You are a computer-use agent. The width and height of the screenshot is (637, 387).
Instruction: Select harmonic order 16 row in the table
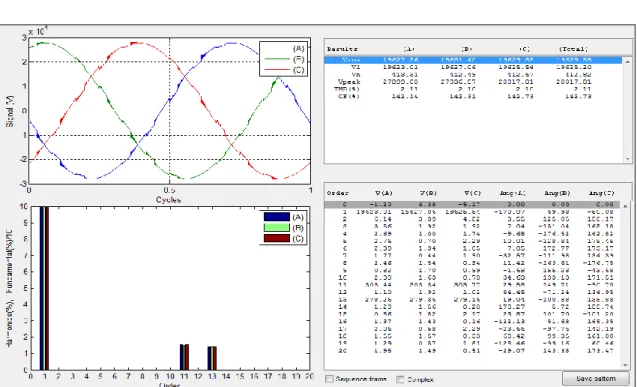pos(472,321)
